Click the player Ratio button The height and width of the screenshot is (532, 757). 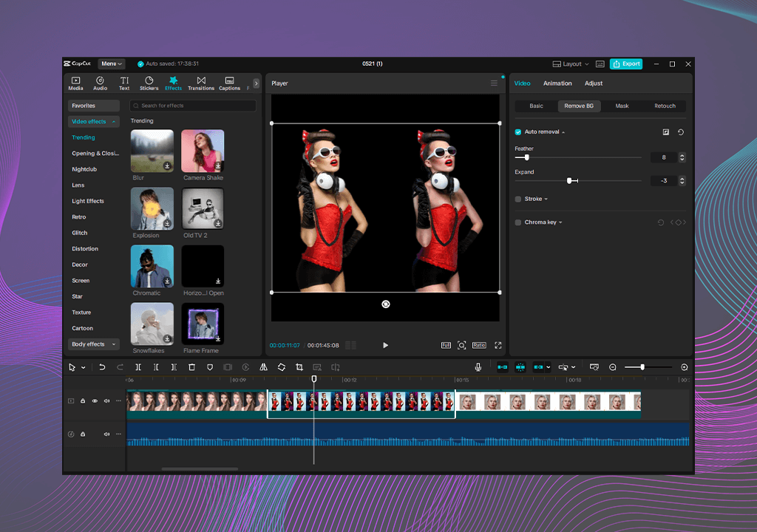click(x=479, y=345)
